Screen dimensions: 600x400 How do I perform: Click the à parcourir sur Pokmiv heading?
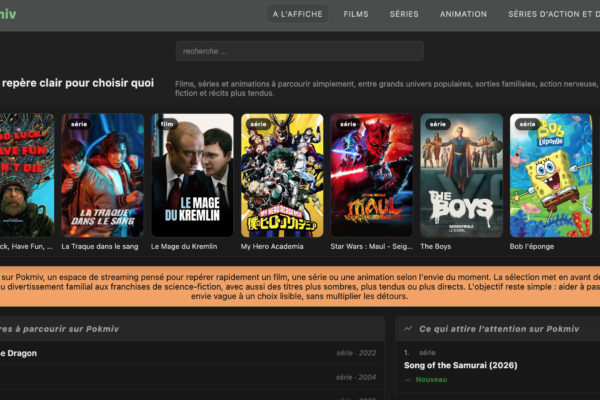coord(59,329)
